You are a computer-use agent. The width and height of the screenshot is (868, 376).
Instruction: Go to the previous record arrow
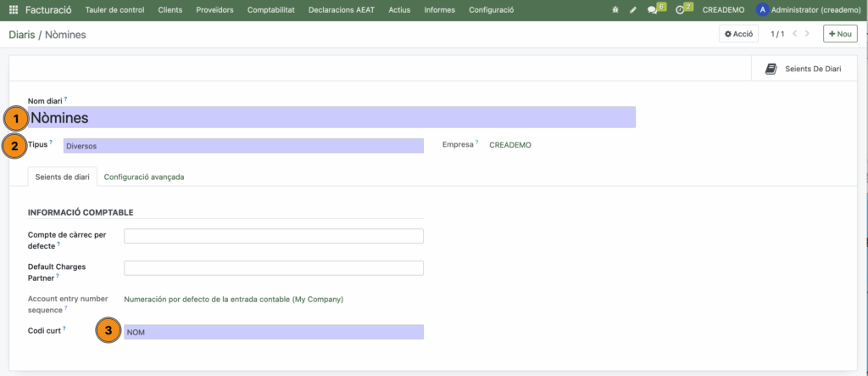coord(794,34)
